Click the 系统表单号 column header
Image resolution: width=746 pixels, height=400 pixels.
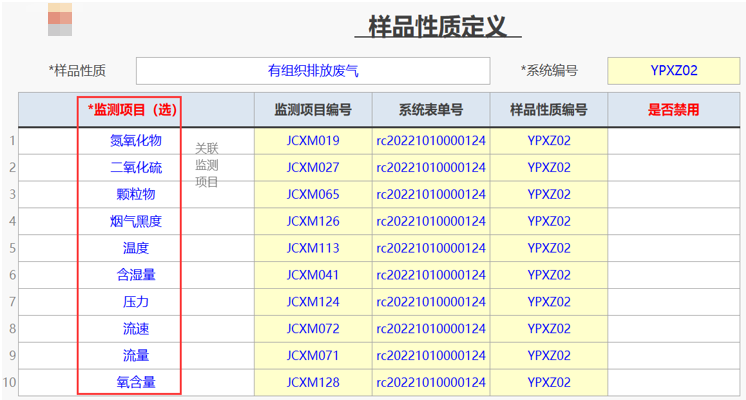(430, 110)
